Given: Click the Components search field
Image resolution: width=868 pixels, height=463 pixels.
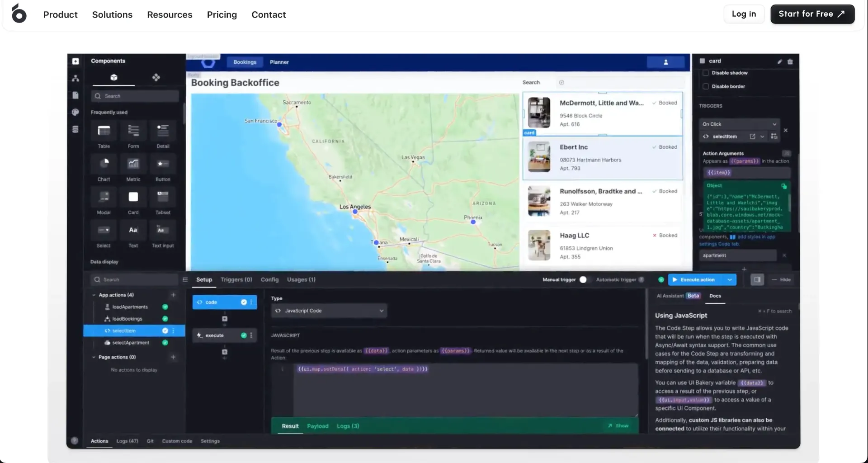Looking at the screenshot, I should (135, 96).
